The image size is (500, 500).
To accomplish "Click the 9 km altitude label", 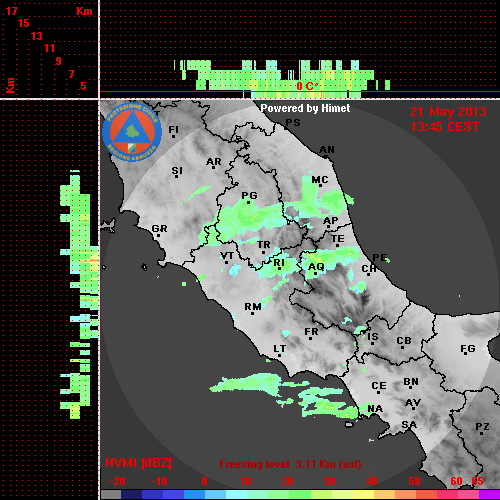I will [x=58, y=61].
